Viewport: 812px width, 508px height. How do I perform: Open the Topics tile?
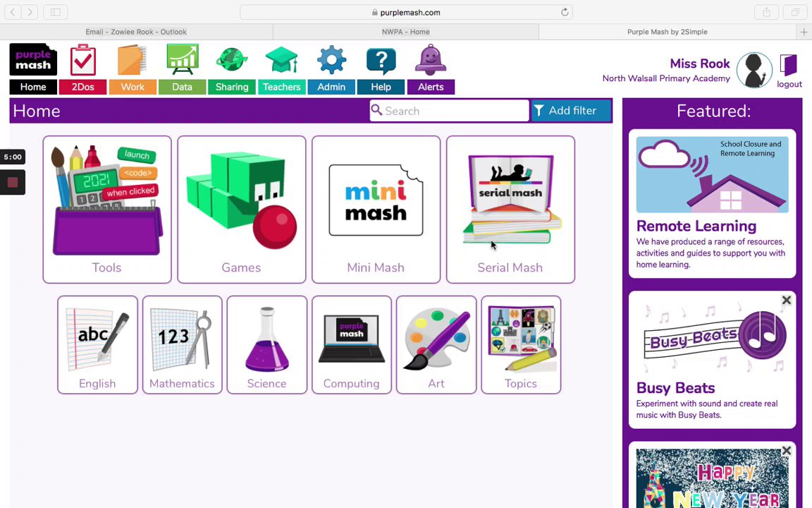[x=521, y=345]
